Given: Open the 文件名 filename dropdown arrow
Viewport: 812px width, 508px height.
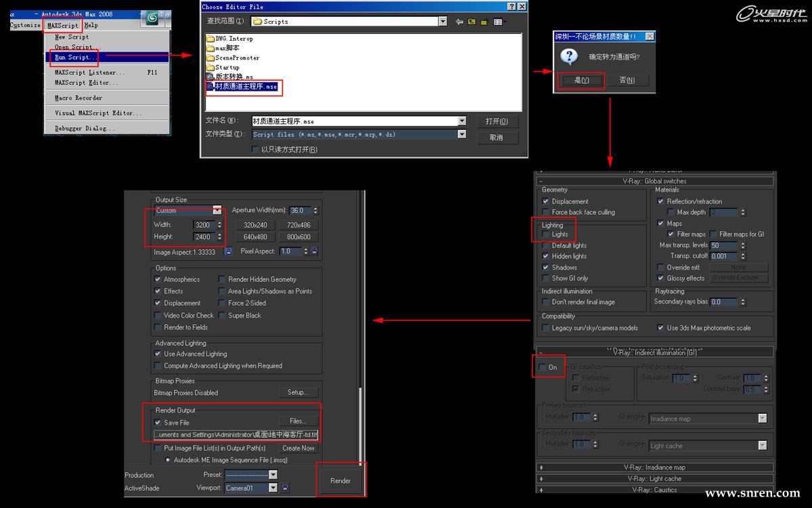Looking at the screenshot, I should (462, 121).
